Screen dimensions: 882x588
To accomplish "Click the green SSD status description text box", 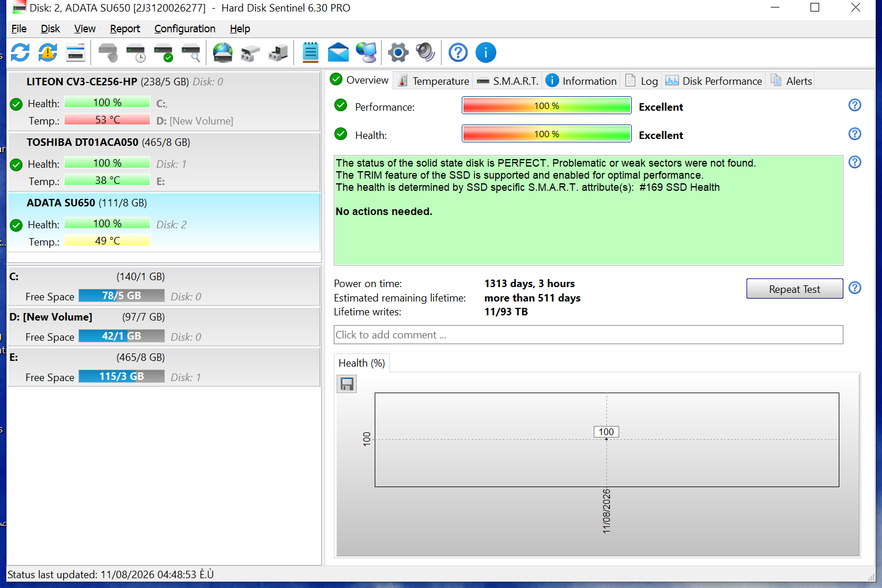I will coord(589,210).
